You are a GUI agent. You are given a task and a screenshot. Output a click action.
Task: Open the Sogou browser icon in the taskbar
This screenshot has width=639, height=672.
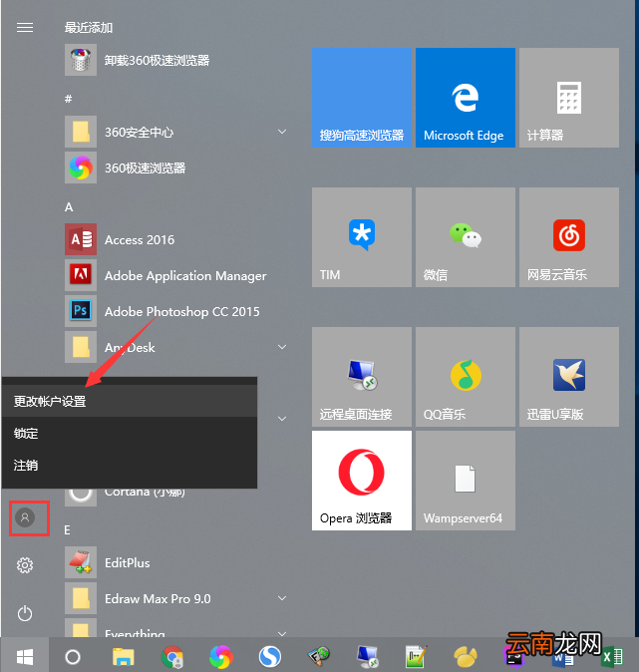click(x=270, y=657)
